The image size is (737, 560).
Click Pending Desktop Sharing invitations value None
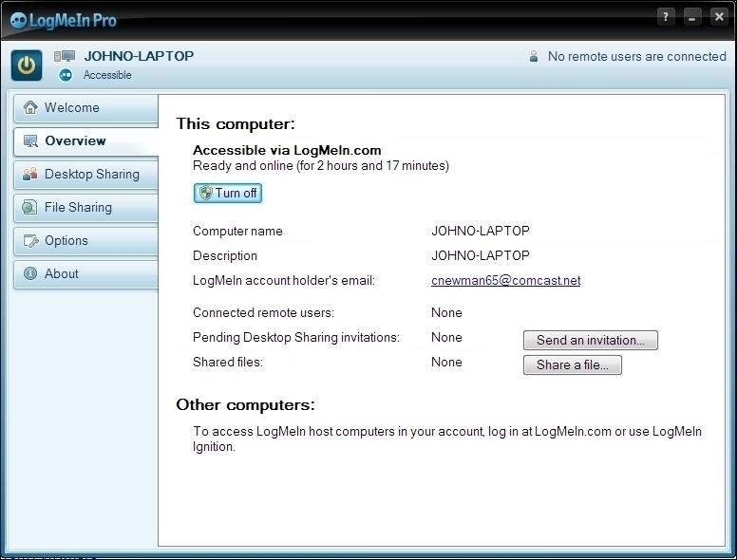[446, 337]
